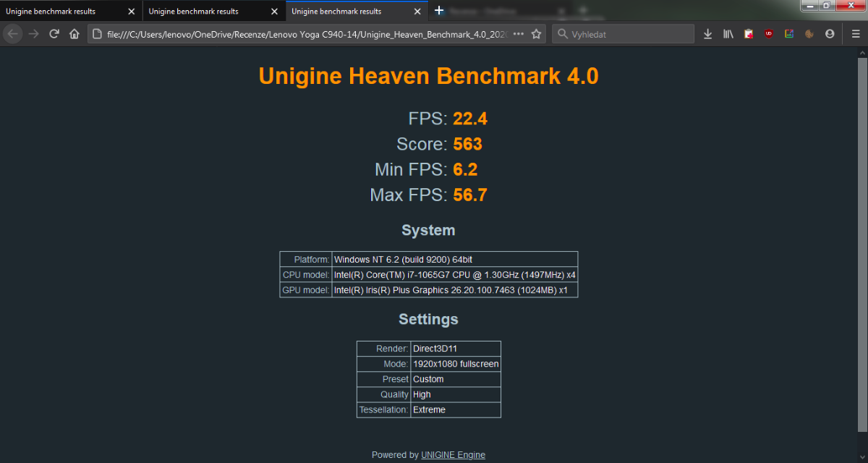Open the Firefox hamburger application menu
This screenshot has width=868, height=463.
856,34
